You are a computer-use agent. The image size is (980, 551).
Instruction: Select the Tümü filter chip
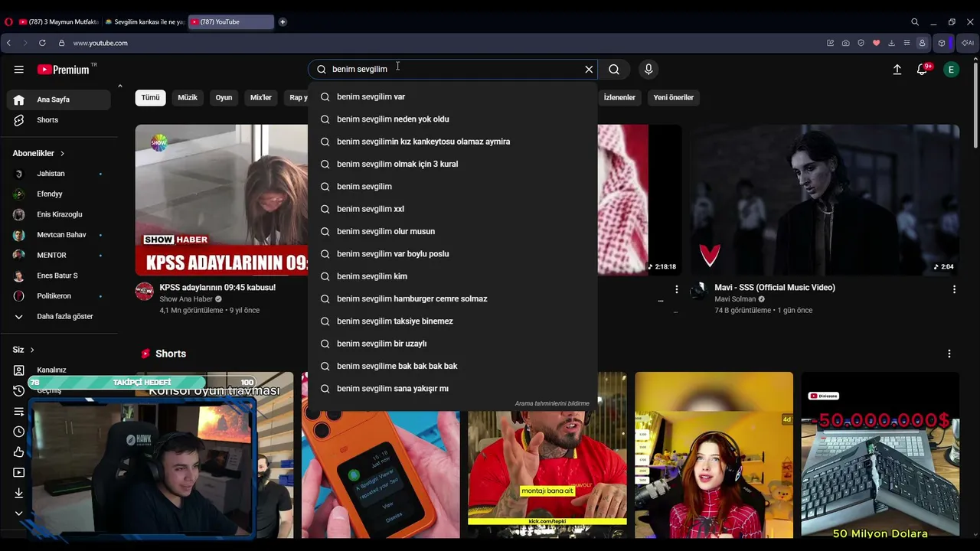click(x=150, y=98)
